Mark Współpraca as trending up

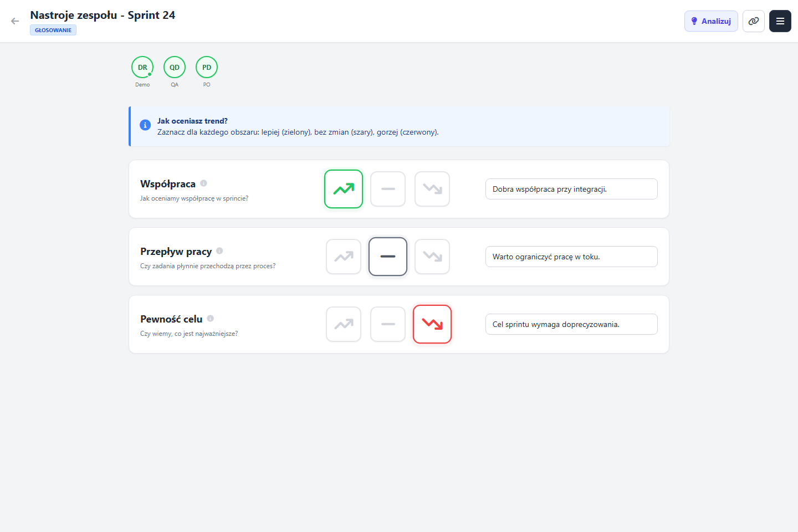344,189
